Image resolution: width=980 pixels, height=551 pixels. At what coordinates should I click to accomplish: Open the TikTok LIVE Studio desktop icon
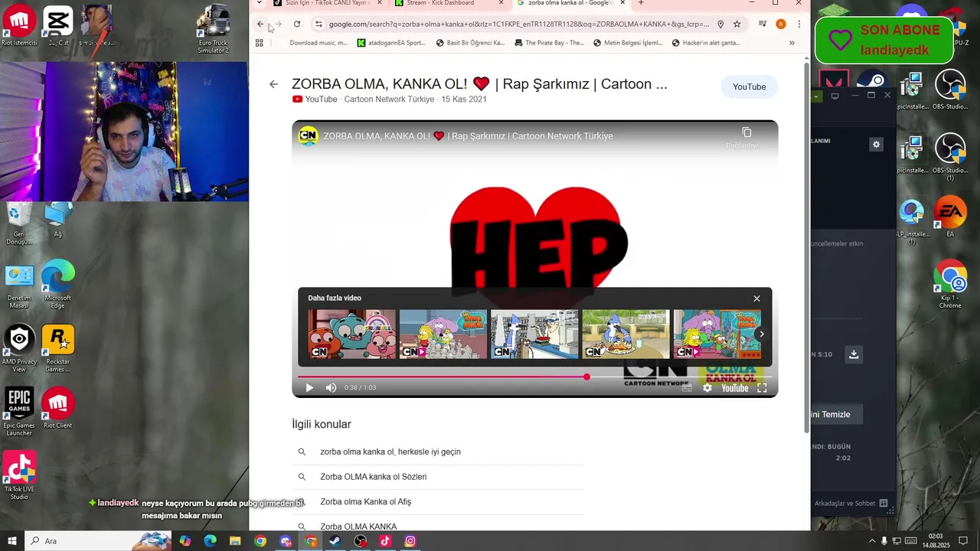pyautogui.click(x=19, y=475)
